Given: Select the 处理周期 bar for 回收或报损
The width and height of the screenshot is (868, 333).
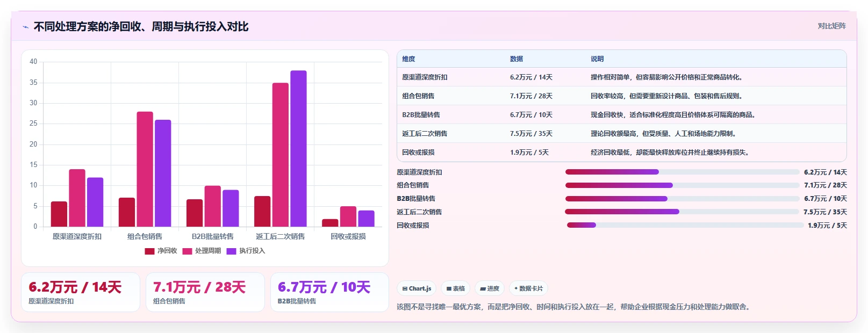Looking at the screenshot, I should [348, 216].
